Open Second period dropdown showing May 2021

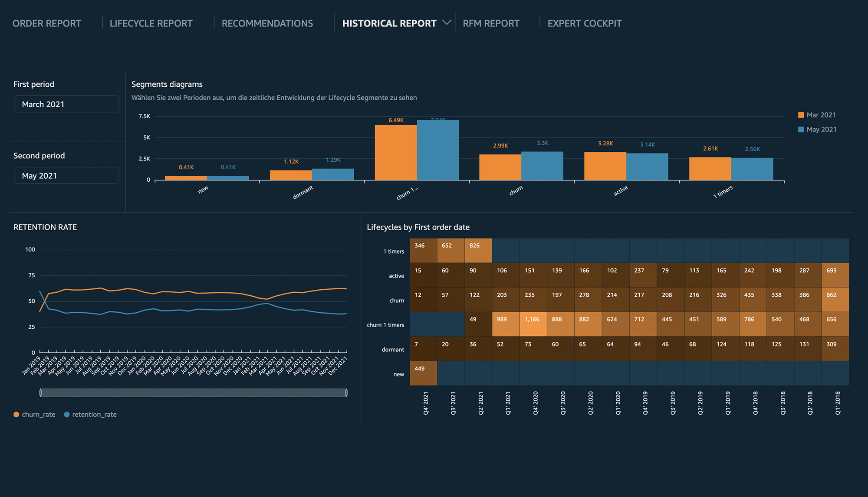[x=66, y=176]
